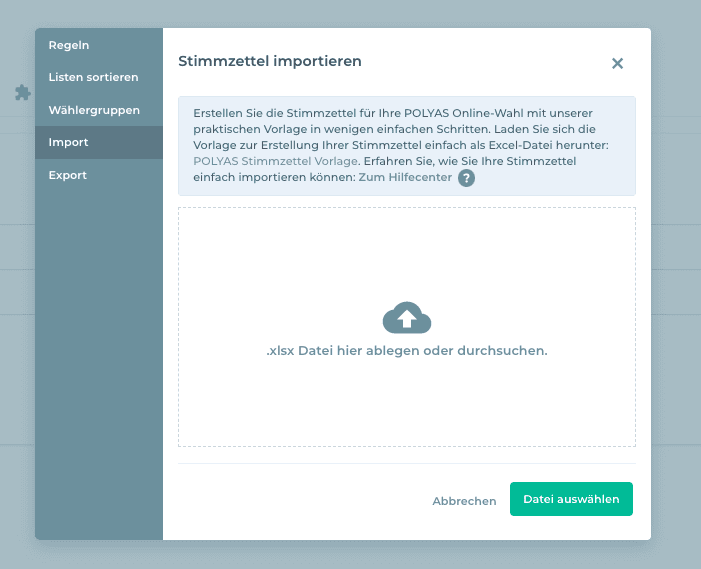
Task: Select the Import sidebar item
Action: point(69,142)
